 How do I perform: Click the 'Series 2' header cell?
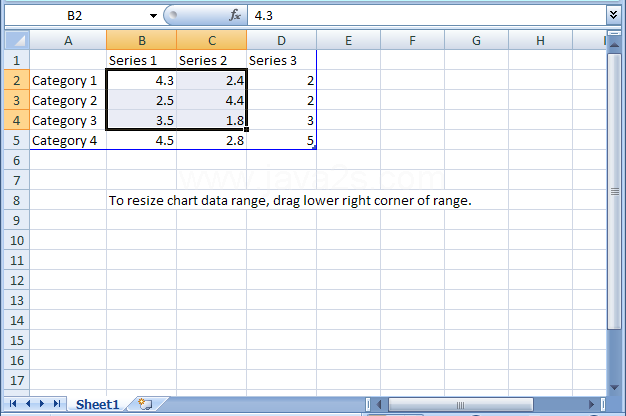pos(212,60)
